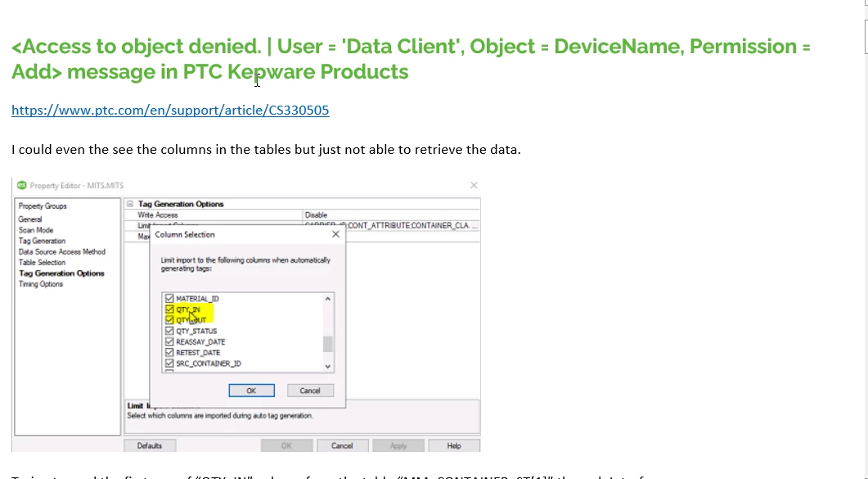Click the CONT_ATTRIBUTE column list value
The height and width of the screenshot is (479, 868).
coord(390,226)
